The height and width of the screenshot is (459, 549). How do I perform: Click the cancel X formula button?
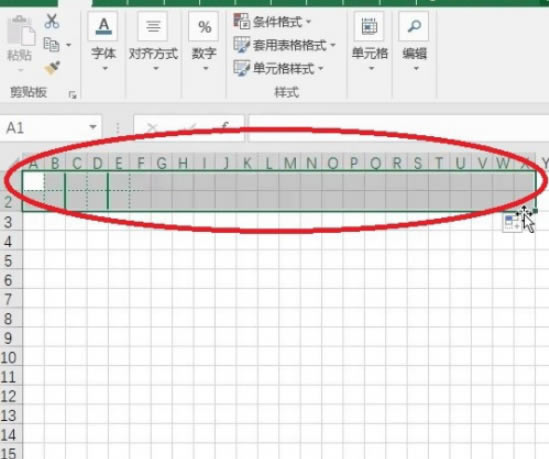point(152,128)
